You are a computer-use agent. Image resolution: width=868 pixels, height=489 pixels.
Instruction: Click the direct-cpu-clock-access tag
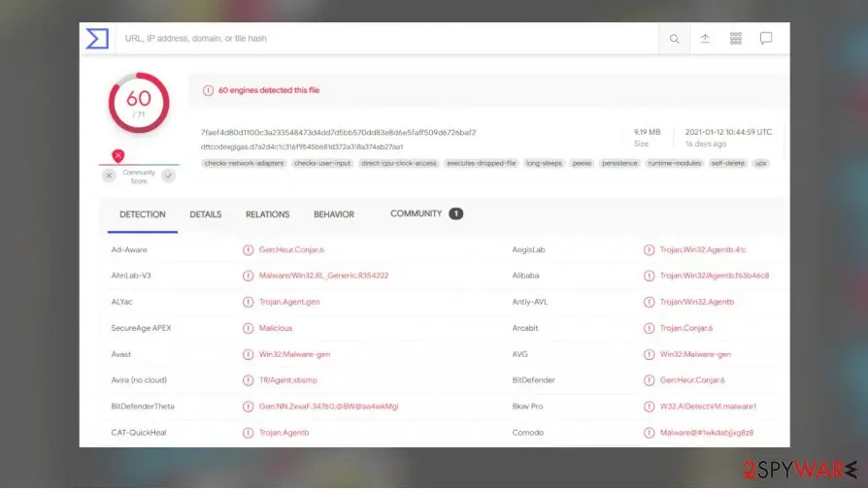tap(399, 163)
